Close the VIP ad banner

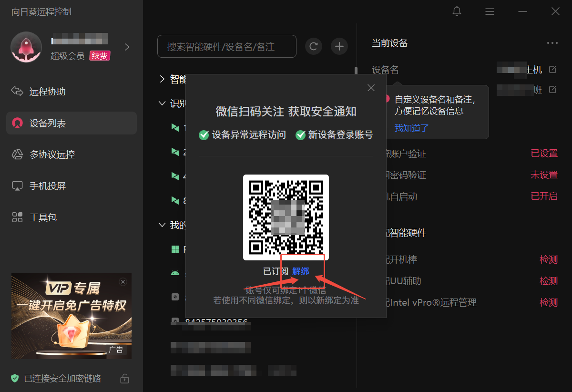(x=123, y=282)
